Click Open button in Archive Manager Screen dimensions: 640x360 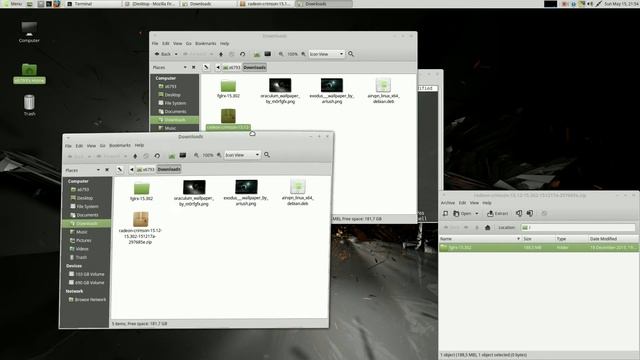(462, 213)
